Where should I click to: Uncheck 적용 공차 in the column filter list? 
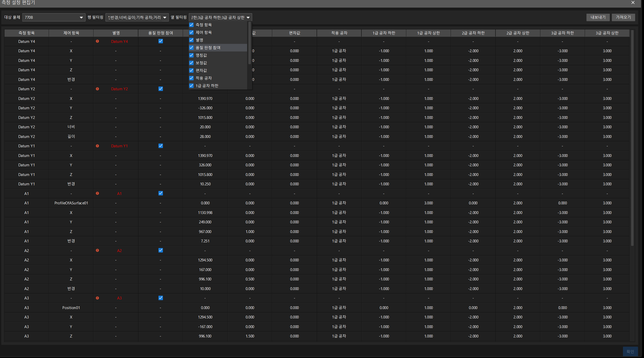191,78
